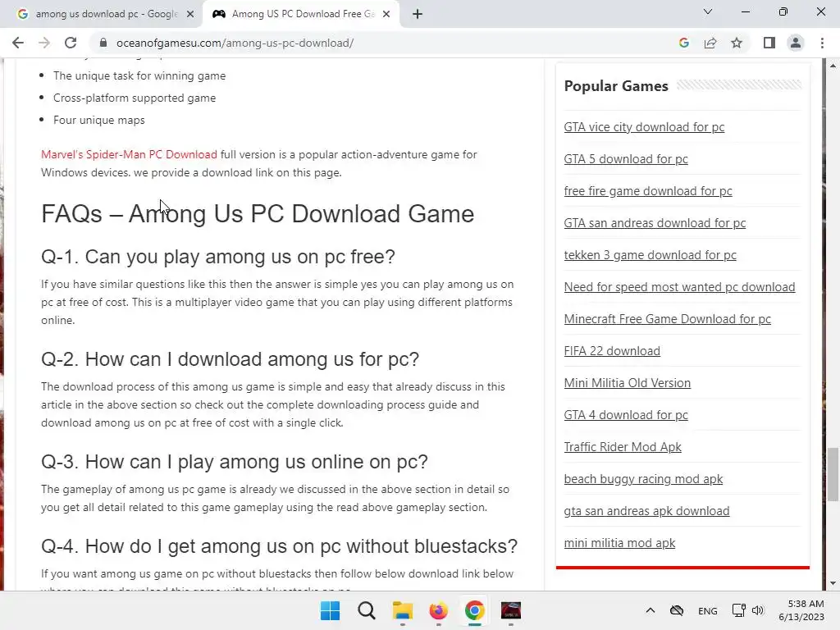Open the clock showing 5:38 AM
This screenshot has height=630, width=840.
[801, 610]
